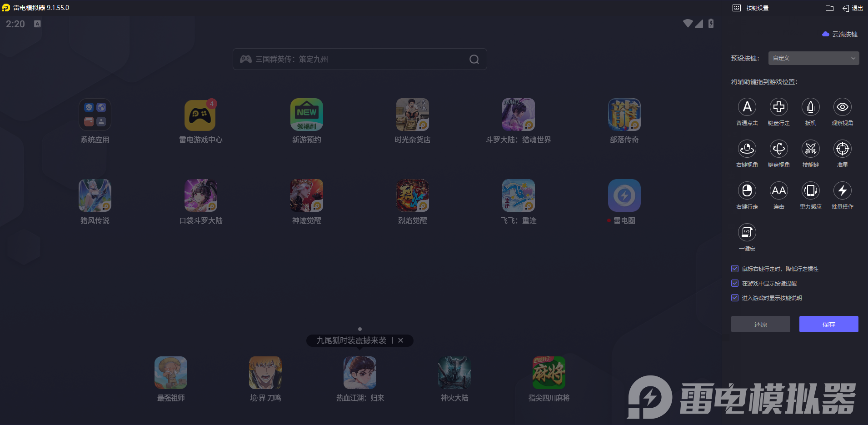
Task: Open the 系统应用 folder
Action: coord(95,115)
